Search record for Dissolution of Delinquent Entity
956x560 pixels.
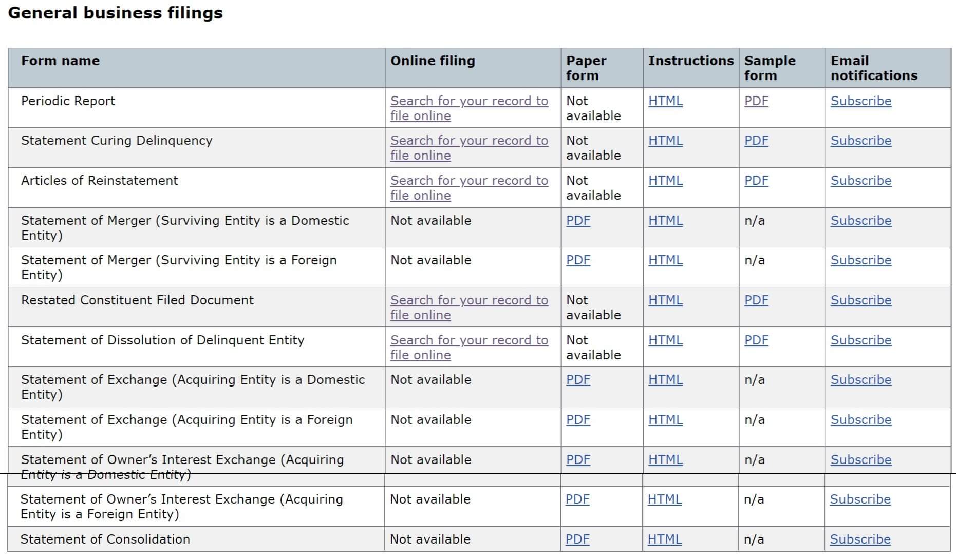pos(468,340)
